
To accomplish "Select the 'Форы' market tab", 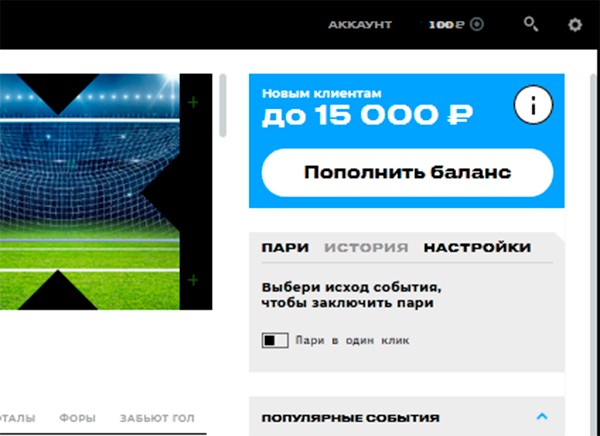I will tap(77, 418).
